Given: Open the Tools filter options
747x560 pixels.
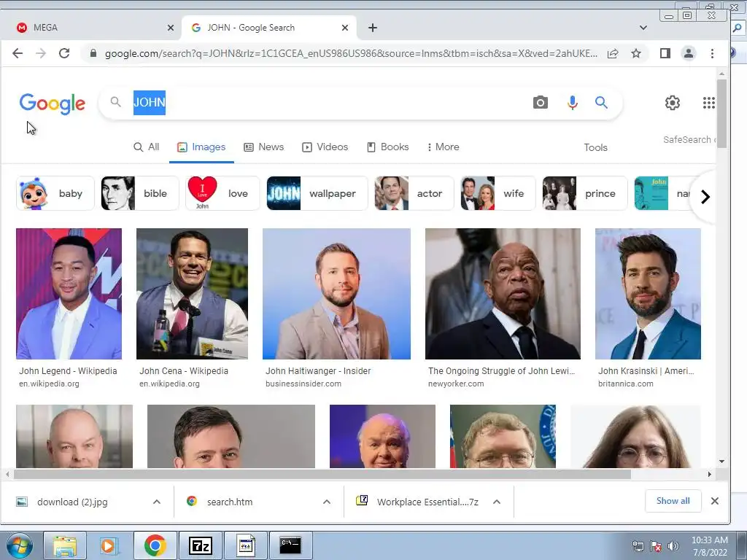Looking at the screenshot, I should pos(595,147).
